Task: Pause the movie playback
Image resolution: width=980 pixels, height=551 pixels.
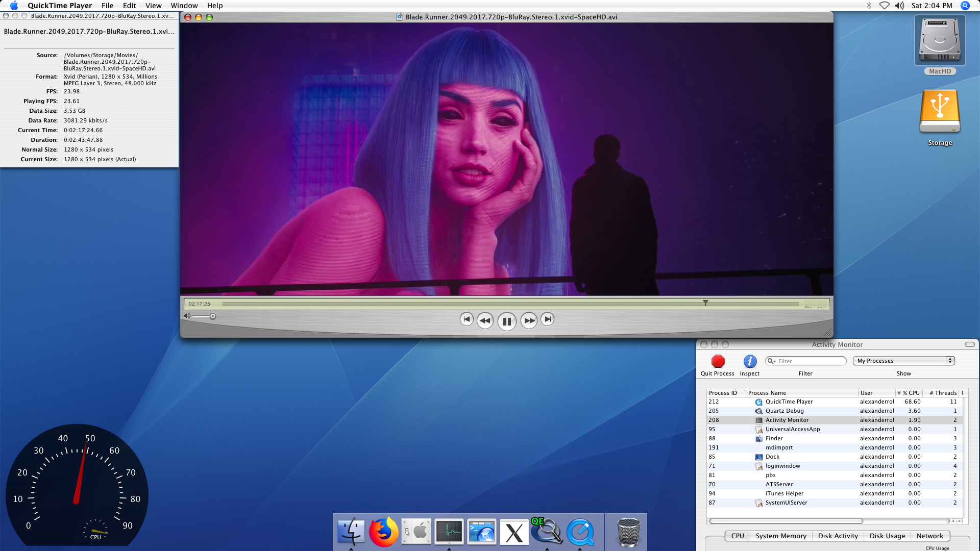Action: pyautogui.click(x=507, y=321)
